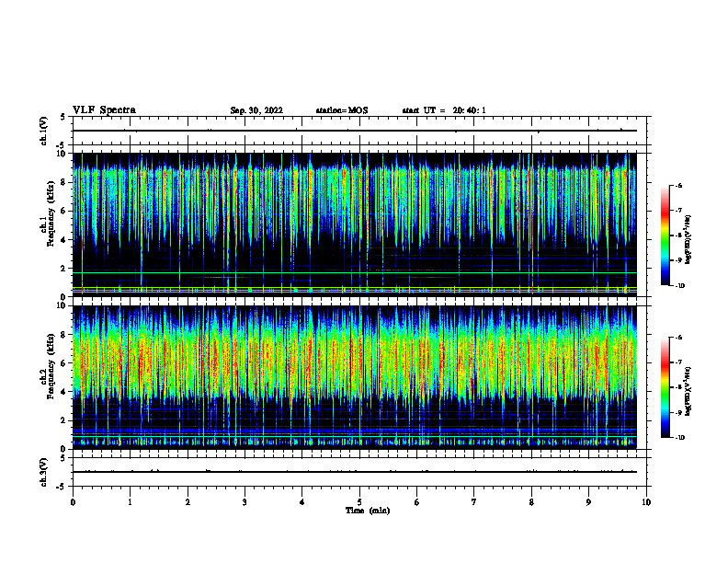
Task: Click time axis tick label "6"
Action: tap(417, 502)
